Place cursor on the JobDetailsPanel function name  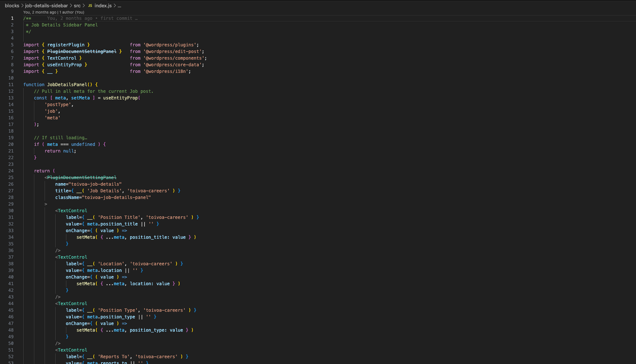[x=67, y=84]
